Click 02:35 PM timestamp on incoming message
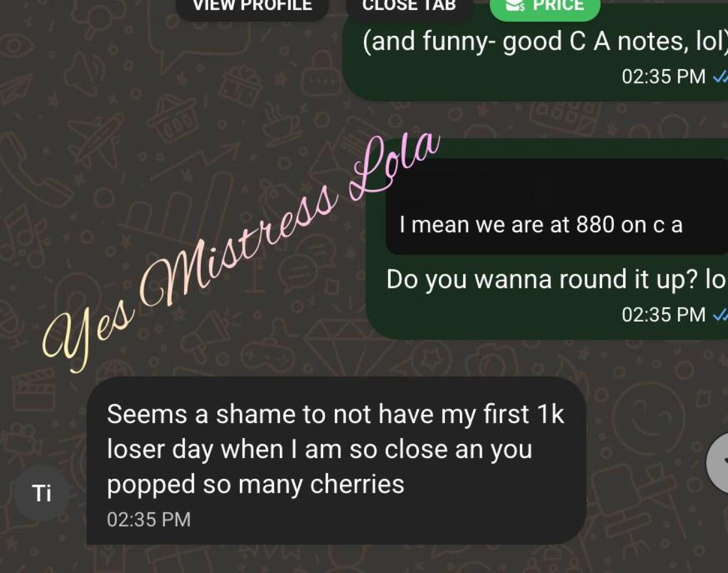 point(149,519)
